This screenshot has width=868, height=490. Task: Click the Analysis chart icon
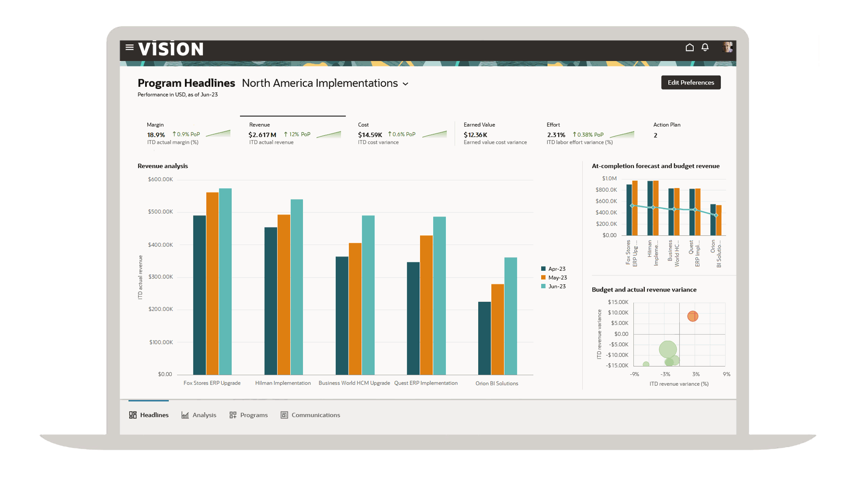coord(185,415)
